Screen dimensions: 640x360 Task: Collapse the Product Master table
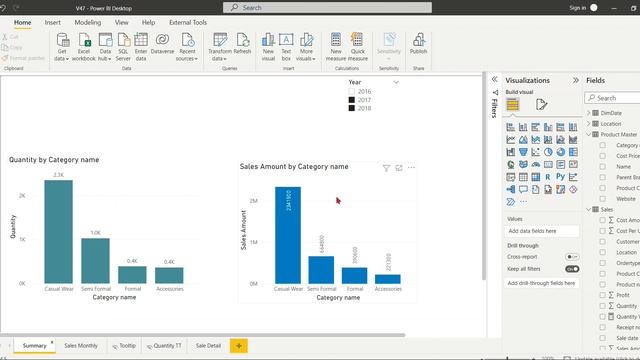pyautogui.click(x=589, y=134)
